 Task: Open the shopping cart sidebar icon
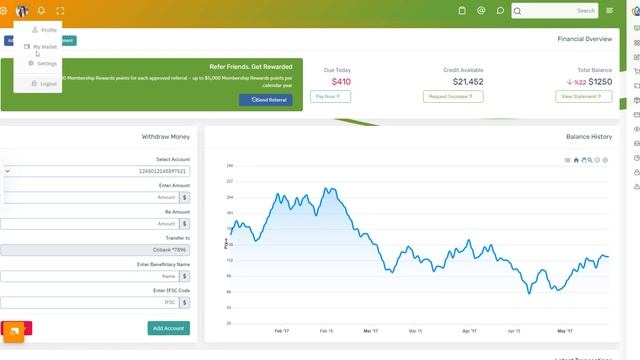636,71
